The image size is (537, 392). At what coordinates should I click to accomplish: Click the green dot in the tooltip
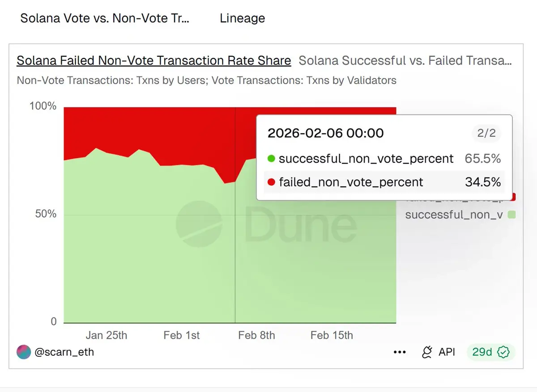tap(271, 159)
